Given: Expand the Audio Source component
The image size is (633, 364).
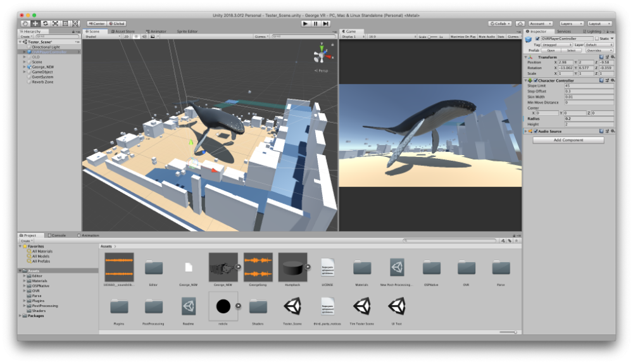Looking at the screenshot, I should [526, 131].
